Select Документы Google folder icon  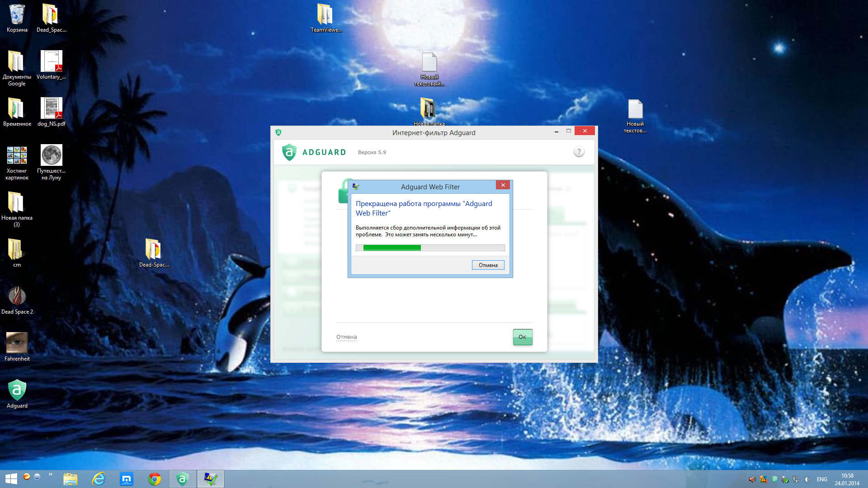(17, 68)
